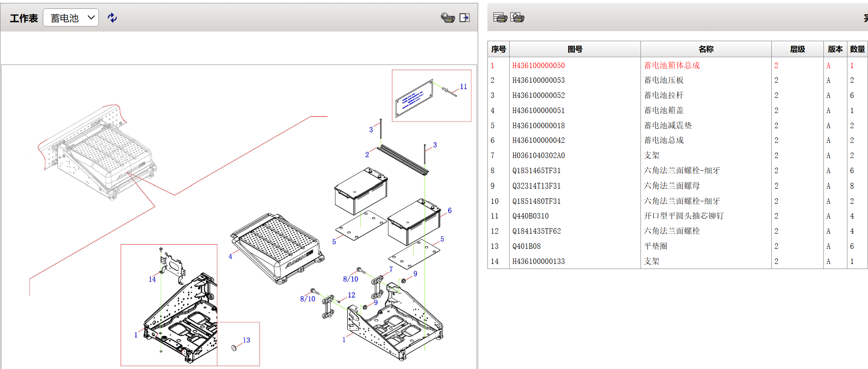This screenshot has height=369, width=868.
Task: Select part Q440B0310 in list
Action: 530,216
